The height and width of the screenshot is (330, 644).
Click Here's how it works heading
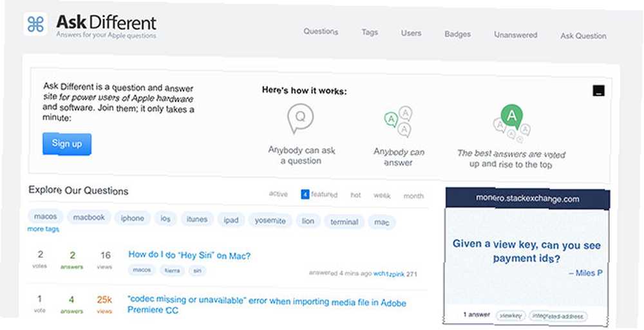coord(305,91)
